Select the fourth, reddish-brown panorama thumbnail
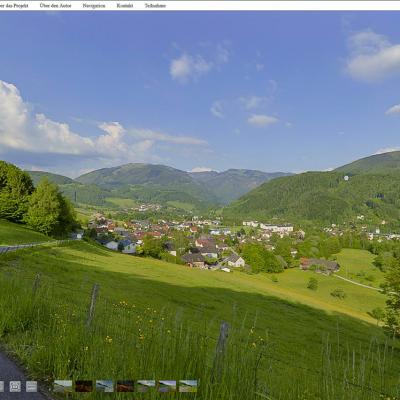The width and height of the screenshot is (400, 400). click(x=125, y=386)
